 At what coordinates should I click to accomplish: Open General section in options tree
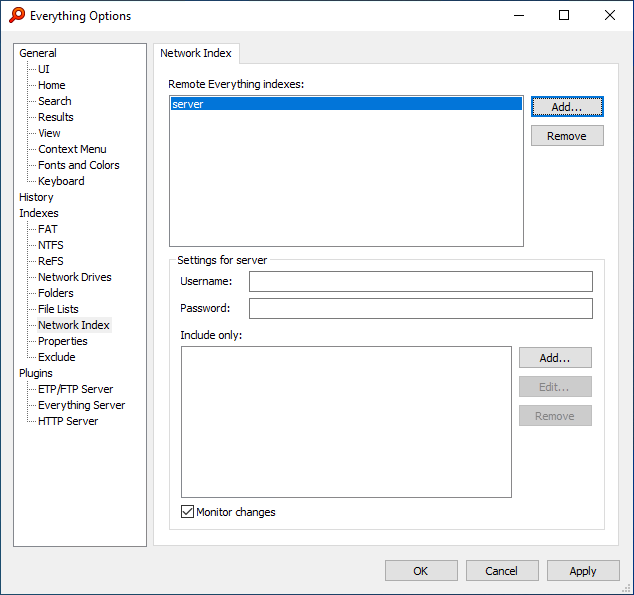(38, 53)
